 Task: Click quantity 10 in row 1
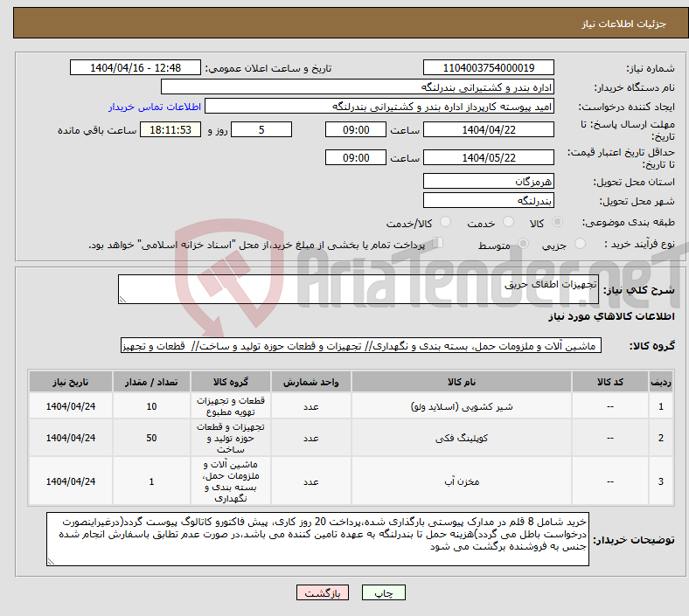pyautogui.click(x=151, y=406)
